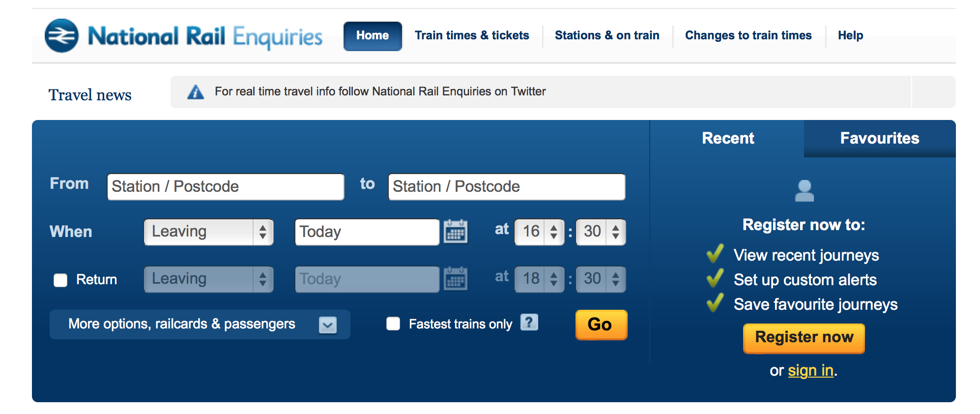The width and height of the screenshot is (980, 414).
Task: Open the outbound hour selector showing 16
Action: [x=539, y=232]
